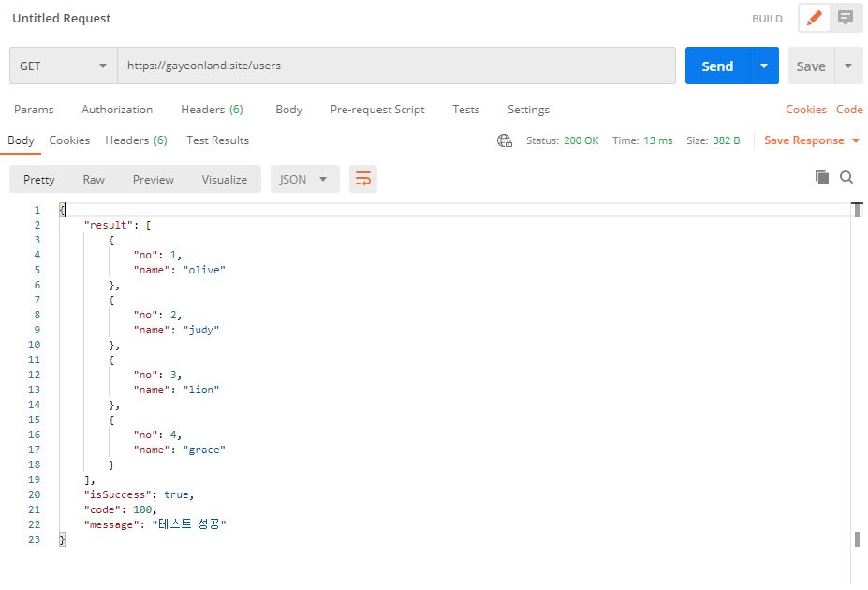
Task: Click the request URL input field
Action: [395, 66]
